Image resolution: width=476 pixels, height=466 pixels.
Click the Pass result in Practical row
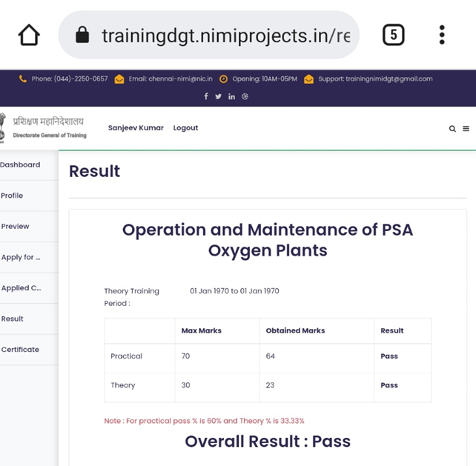389,356
